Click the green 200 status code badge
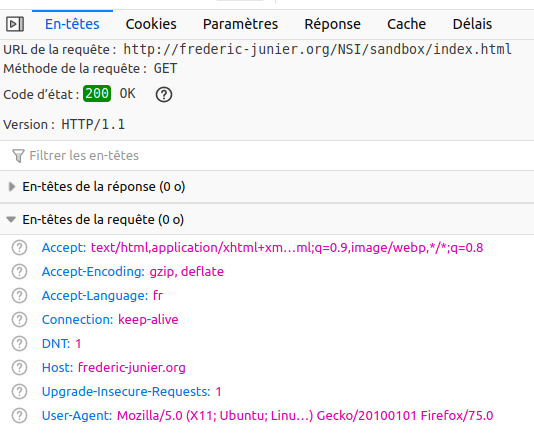 [97, 94]
